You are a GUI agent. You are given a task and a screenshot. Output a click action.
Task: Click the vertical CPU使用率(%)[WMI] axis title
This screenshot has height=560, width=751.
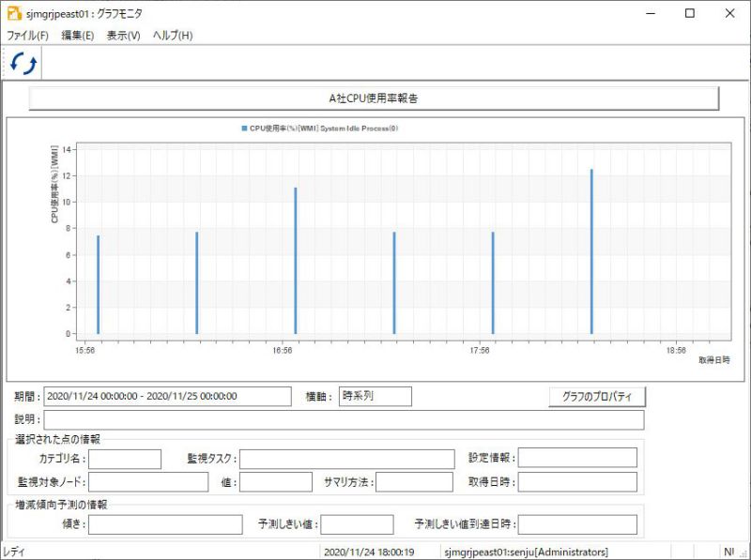[54, 184]
